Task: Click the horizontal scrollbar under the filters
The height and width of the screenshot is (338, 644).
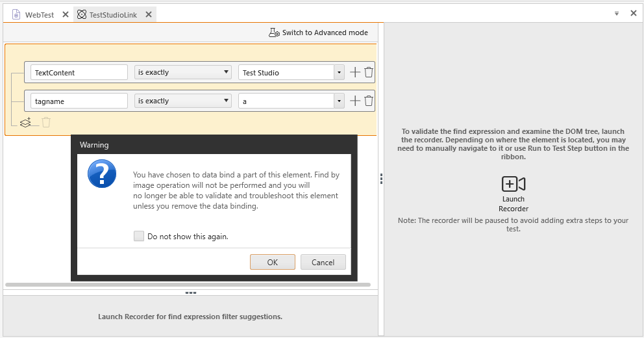Action: pyautogui.click(x=188, y=285)
